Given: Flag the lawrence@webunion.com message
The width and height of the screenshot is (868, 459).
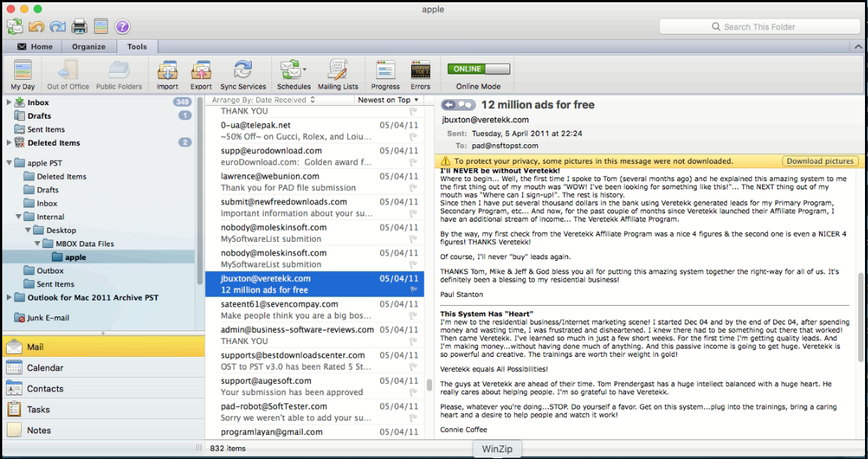Looking at the screenshot, I should point(413,188).
